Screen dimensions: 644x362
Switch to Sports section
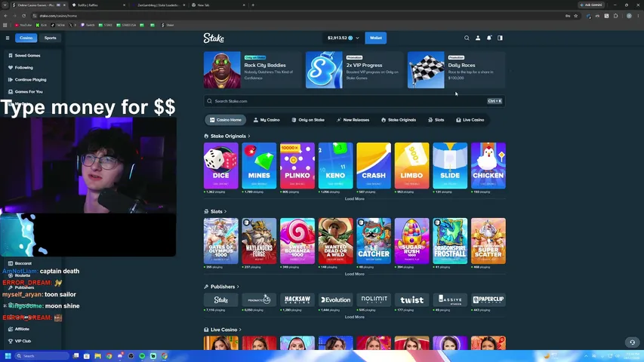click(x=50, y=38)
